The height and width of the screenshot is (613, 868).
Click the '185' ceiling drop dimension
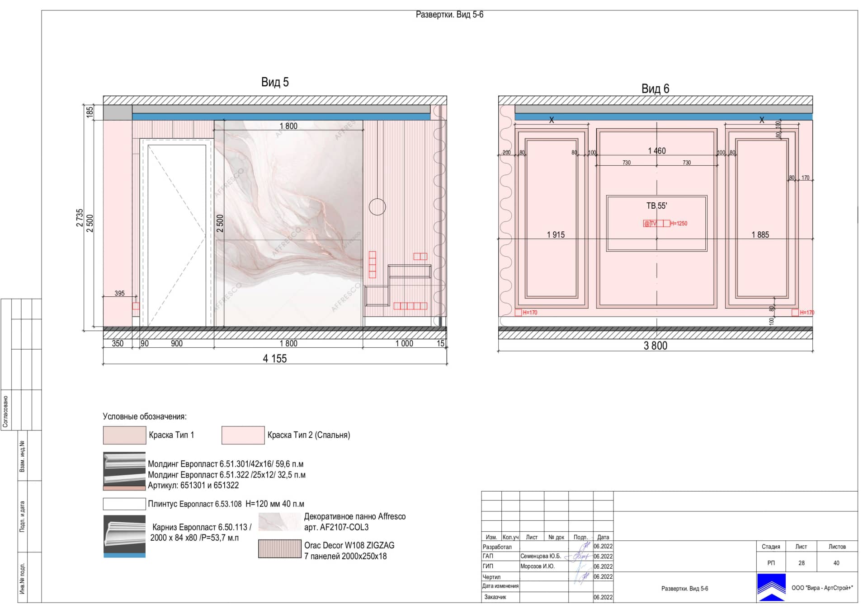(90, 112)
